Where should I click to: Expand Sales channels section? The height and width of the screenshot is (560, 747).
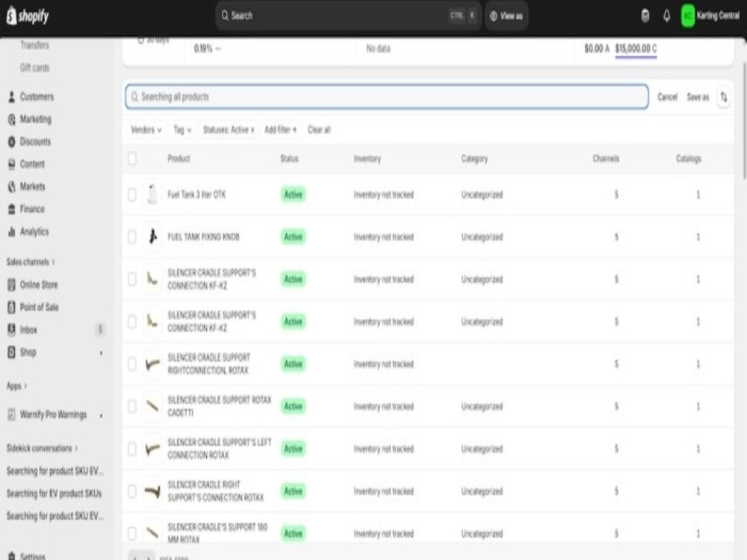click(31, 262)
